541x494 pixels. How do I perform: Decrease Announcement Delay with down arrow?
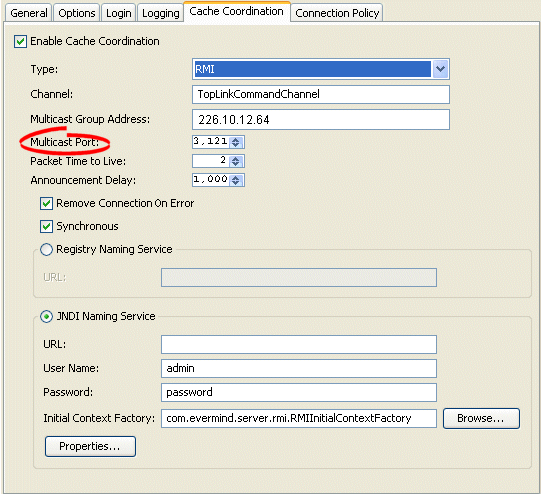pyautogui.click(x=236, y=182)
